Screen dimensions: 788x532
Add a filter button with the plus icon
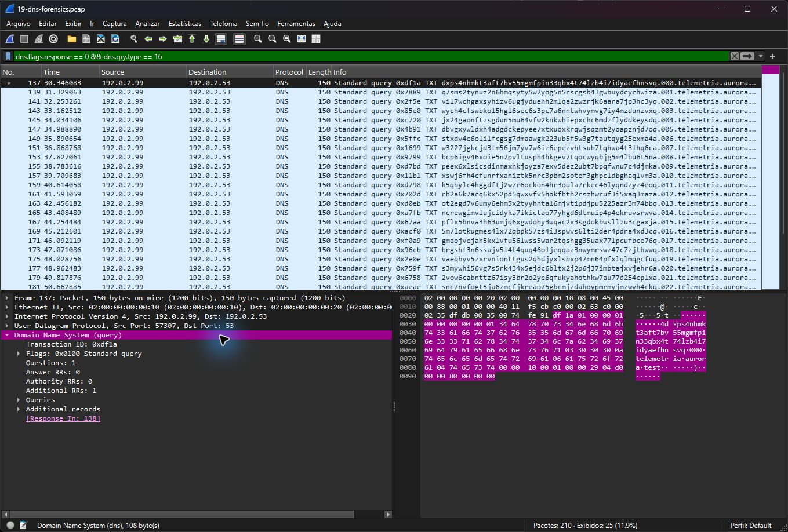772,56
